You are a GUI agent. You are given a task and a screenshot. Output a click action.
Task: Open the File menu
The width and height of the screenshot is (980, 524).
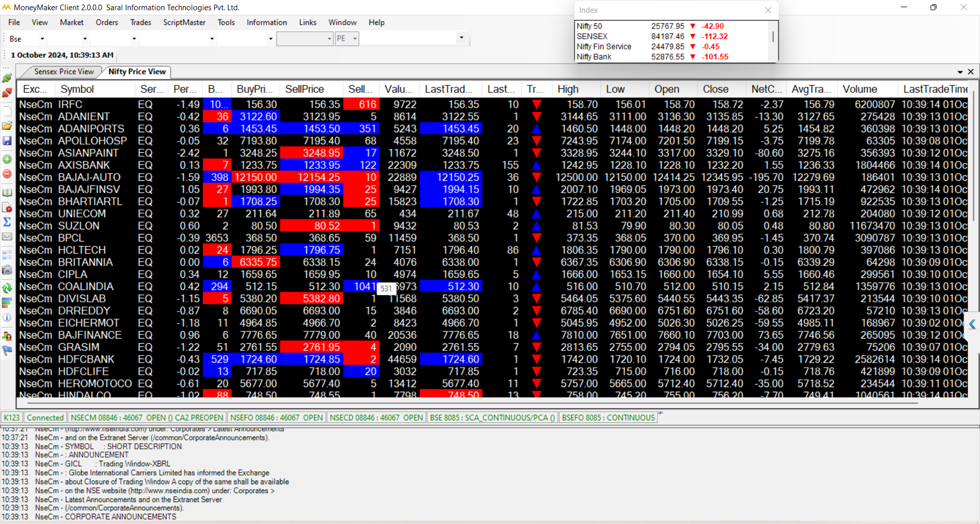point(14,22)
